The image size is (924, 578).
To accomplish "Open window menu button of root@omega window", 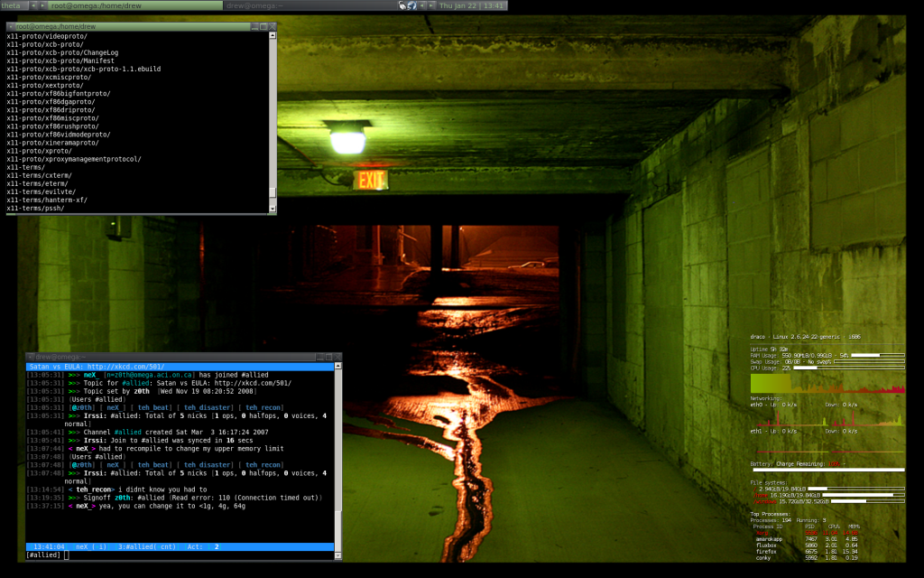I will tap(11, 26).
